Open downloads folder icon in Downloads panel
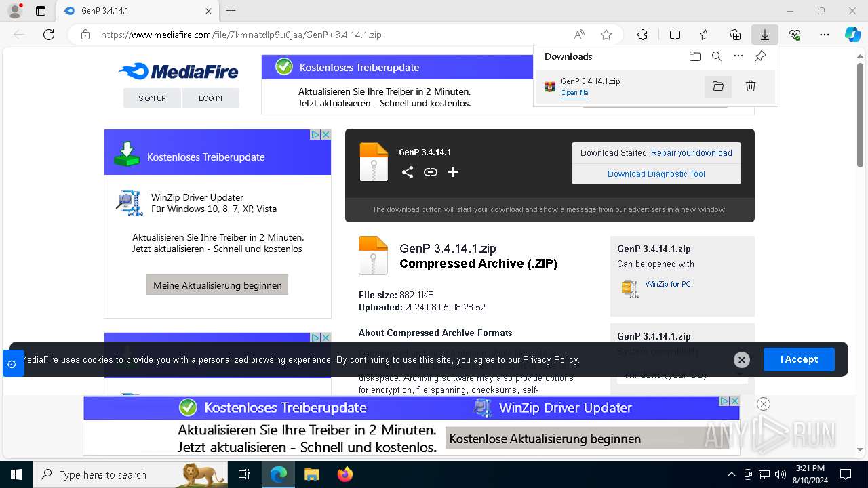This screenshot has width=868, height=488. point(694,56)
